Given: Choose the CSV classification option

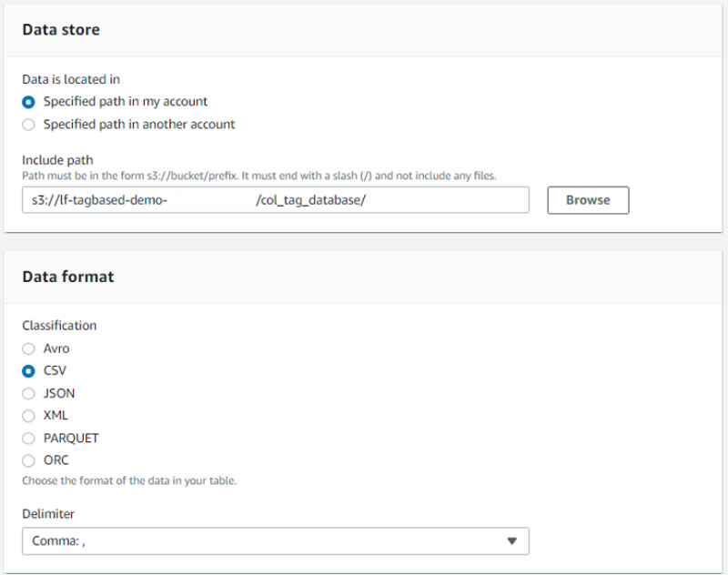Looking at the screenshot, I should tap(29, 371).
